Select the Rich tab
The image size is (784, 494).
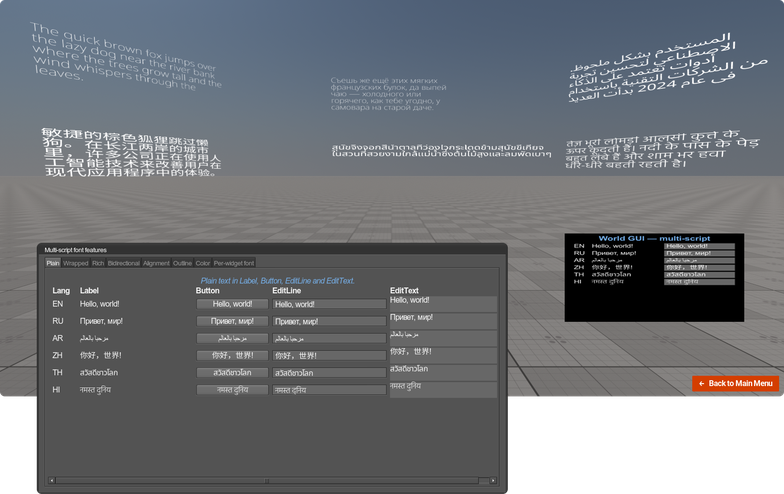[98, 263]
